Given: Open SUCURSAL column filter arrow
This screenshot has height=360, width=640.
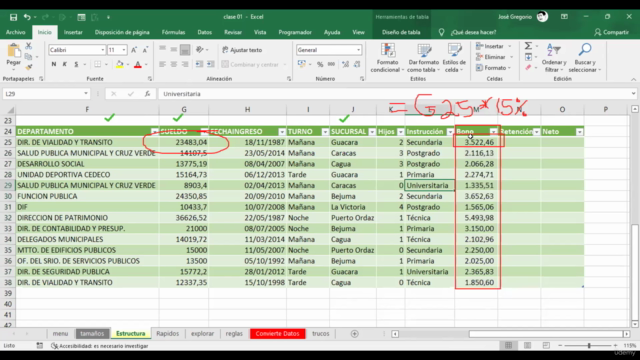Looking at the screenshot, I should [372, 131].
